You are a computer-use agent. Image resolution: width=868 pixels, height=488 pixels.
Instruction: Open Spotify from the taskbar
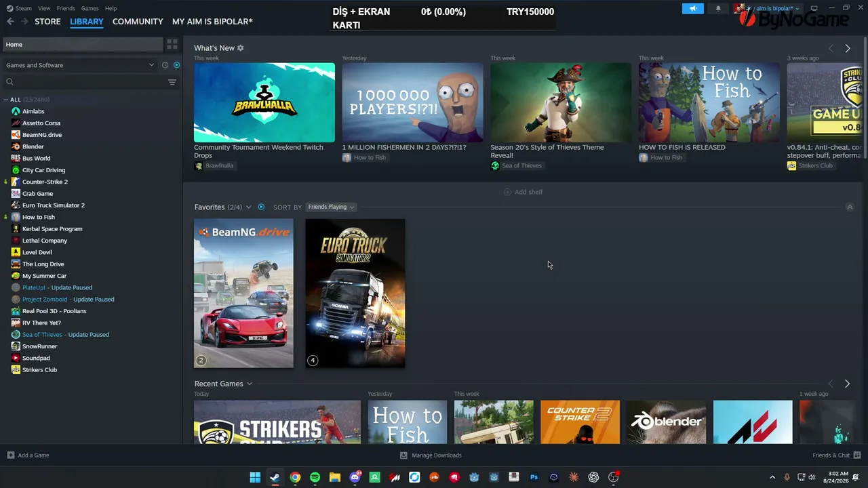315,477
